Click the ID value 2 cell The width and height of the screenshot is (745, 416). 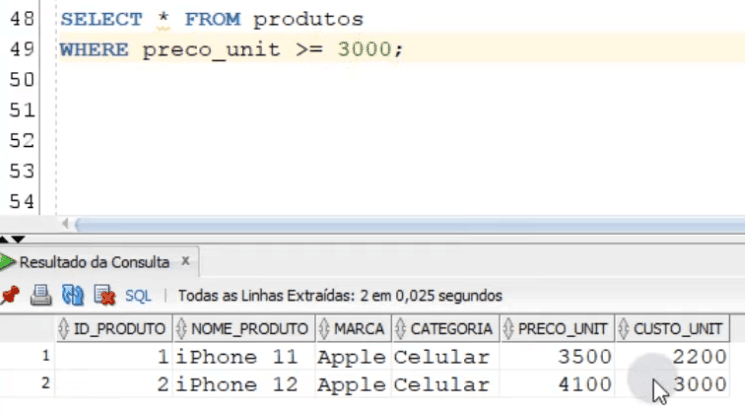tap(114, 384)
